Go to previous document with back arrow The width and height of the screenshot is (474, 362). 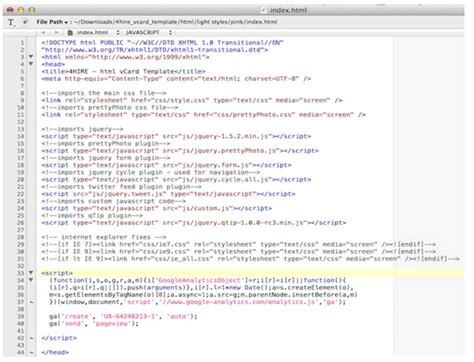pyautogui.click(x=43, y=33)
